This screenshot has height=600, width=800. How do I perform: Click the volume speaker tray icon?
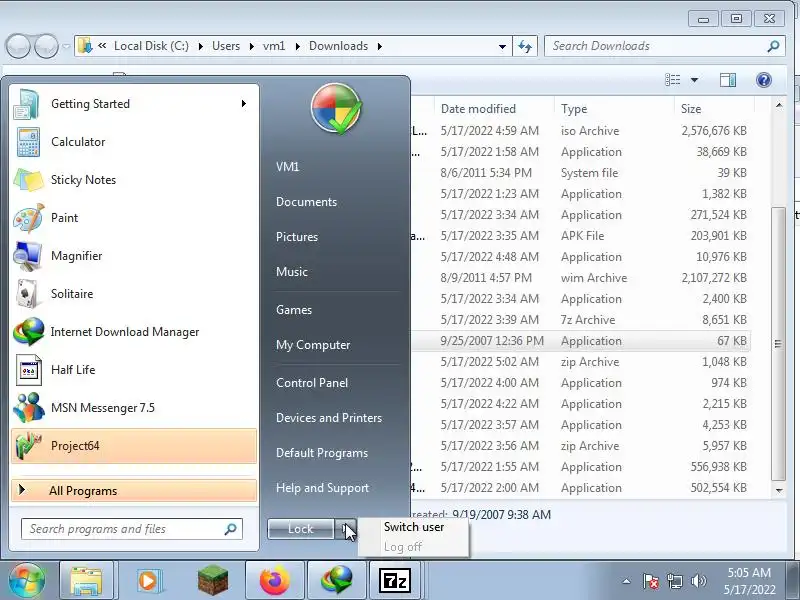698,581
